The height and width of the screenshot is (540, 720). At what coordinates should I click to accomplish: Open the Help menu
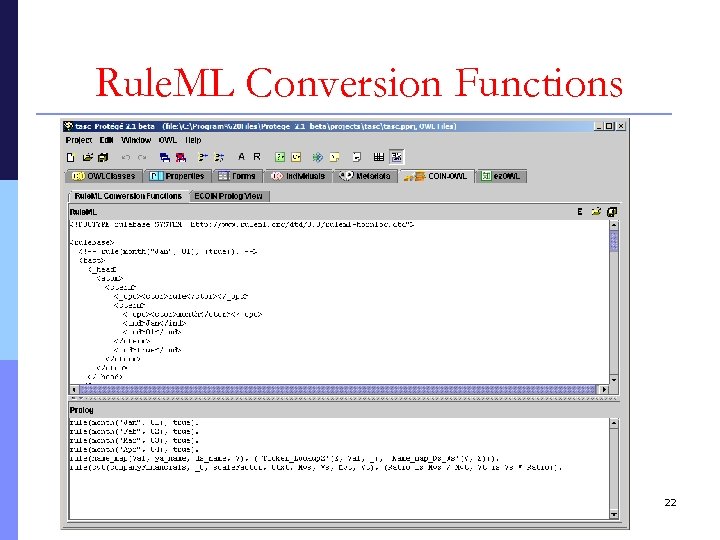click(193, 140)
